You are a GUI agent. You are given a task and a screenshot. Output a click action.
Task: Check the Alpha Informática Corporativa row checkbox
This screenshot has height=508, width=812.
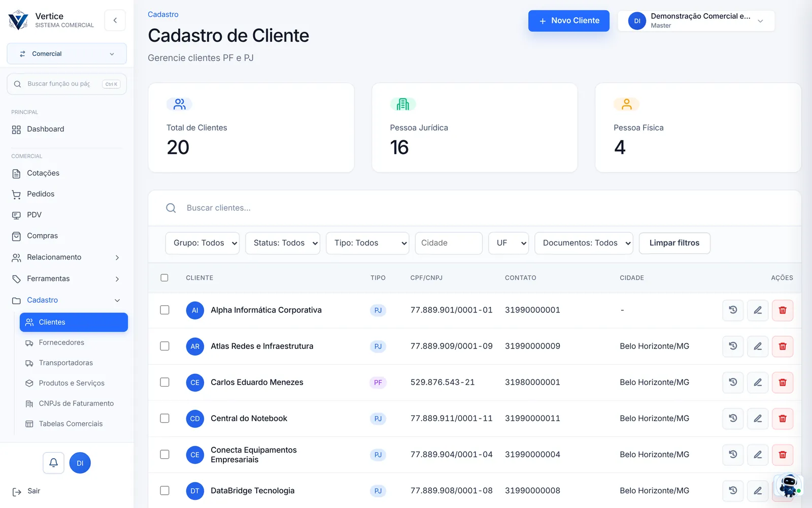pos(164,310)
